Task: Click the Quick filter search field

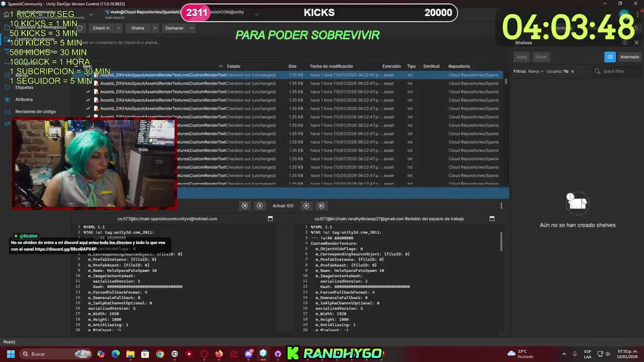Action: tap(616, 71)
